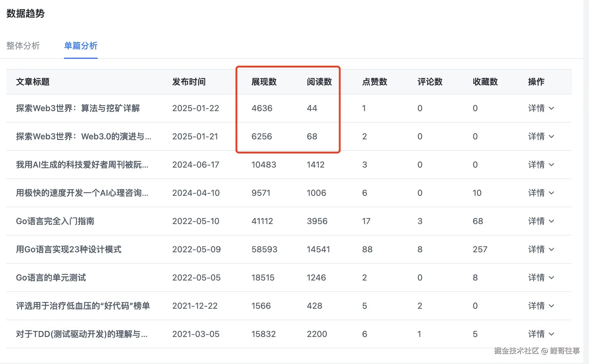The width and height of the screenshot is (589, 364).
Task: Sort by the 阅读数 column
Action: tap(319, 82)
